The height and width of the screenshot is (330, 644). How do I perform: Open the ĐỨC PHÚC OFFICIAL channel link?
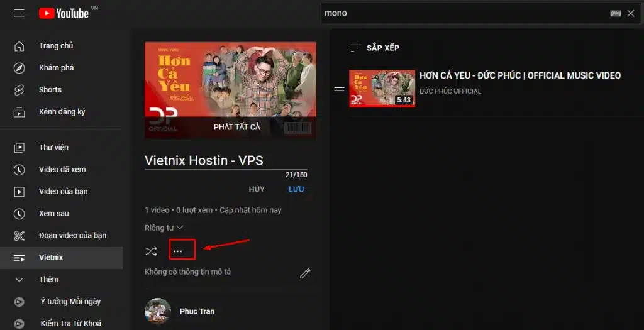pyautogui.click(x=450, y=91)
